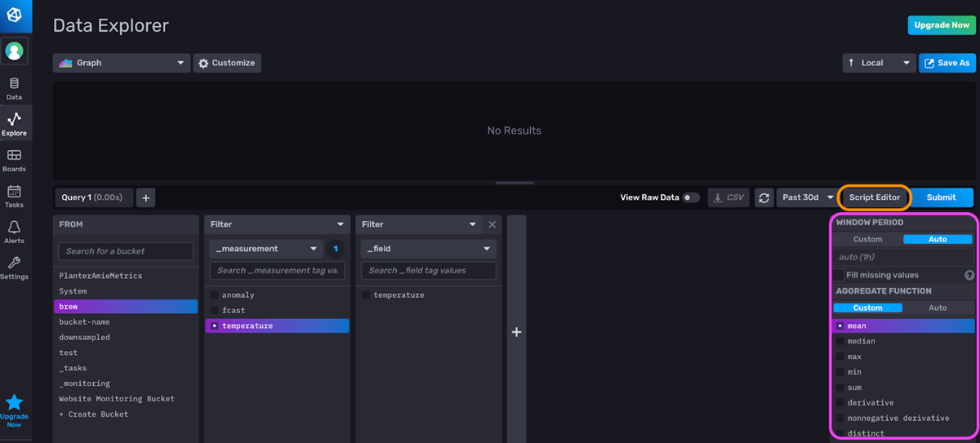Open the _measurement tag key dropdown
980x443 pixels.
coord(266,249)
